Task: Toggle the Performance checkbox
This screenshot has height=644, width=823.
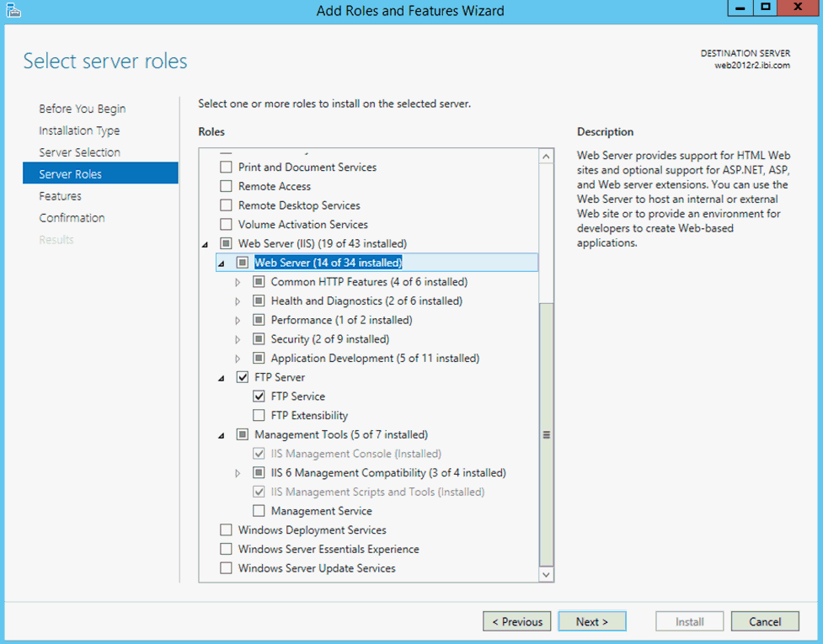Action: 259,320
